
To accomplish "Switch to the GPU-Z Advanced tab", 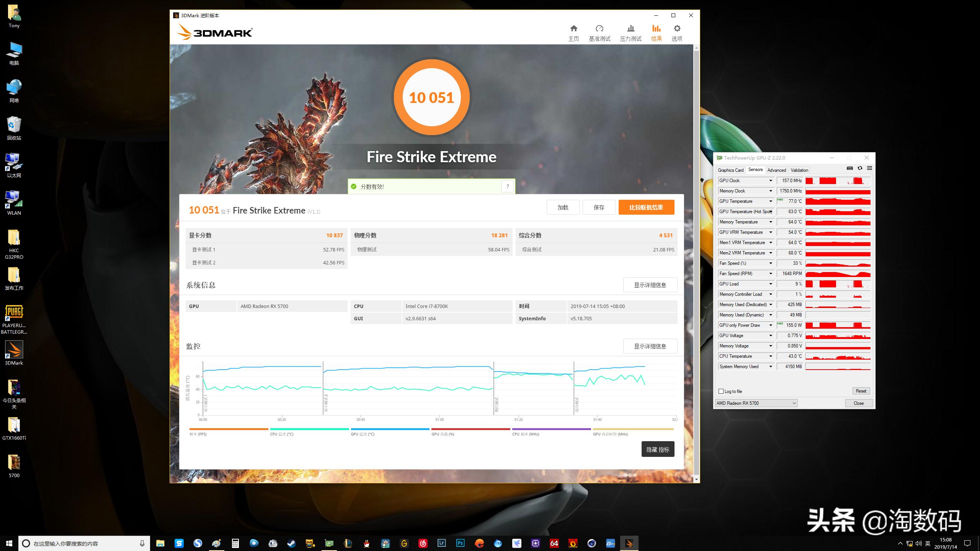I will tap(776, 170).
